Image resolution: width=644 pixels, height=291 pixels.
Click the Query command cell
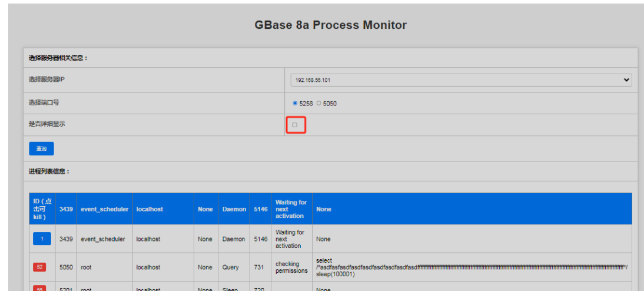[230, 267]
